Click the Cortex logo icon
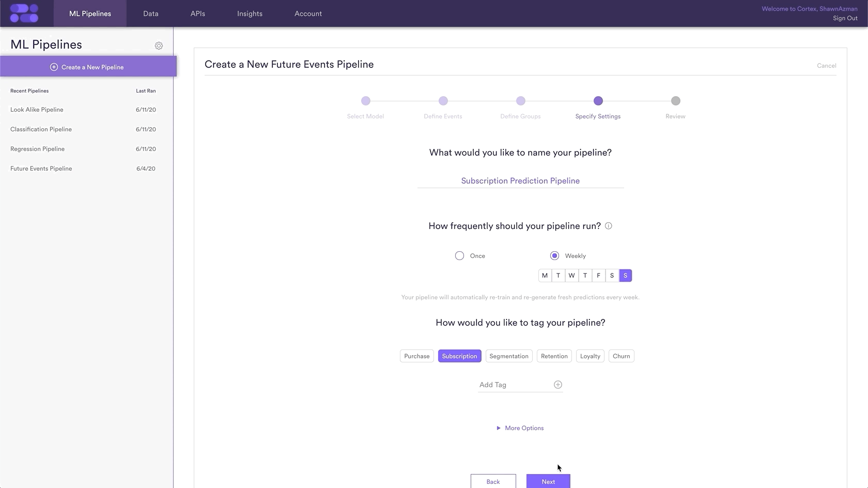 (x=24, y=13)
